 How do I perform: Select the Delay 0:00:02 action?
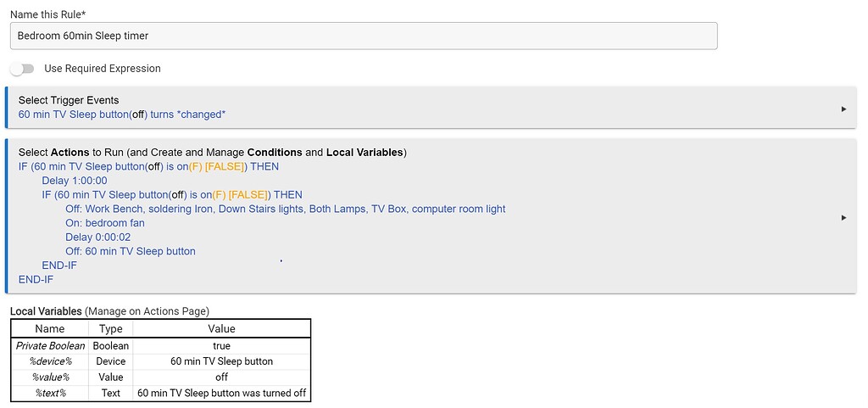pyautogui.click(x=97, y=238)
